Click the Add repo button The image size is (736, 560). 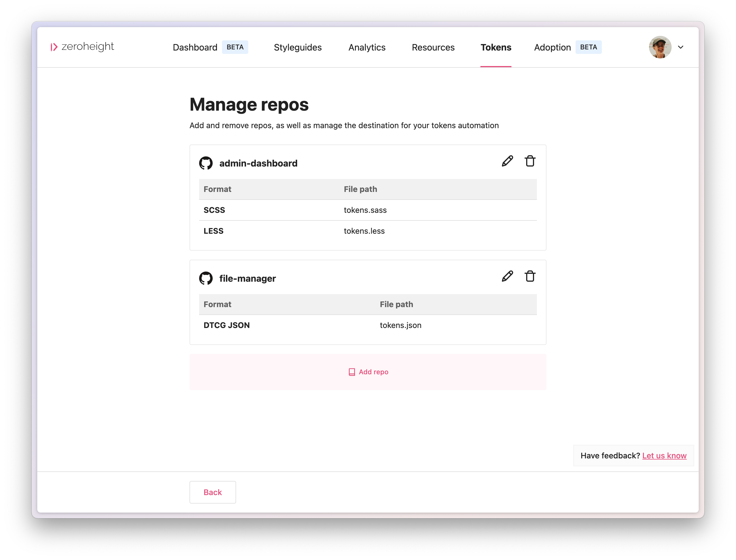point(368,372)
